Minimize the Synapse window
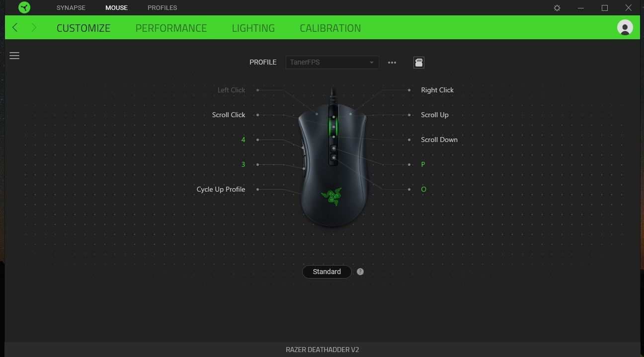 point(581,8)
